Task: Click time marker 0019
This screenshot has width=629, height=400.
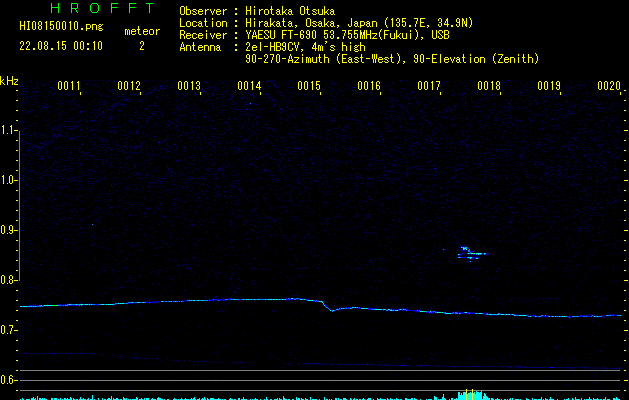Action: pos(549,86)
